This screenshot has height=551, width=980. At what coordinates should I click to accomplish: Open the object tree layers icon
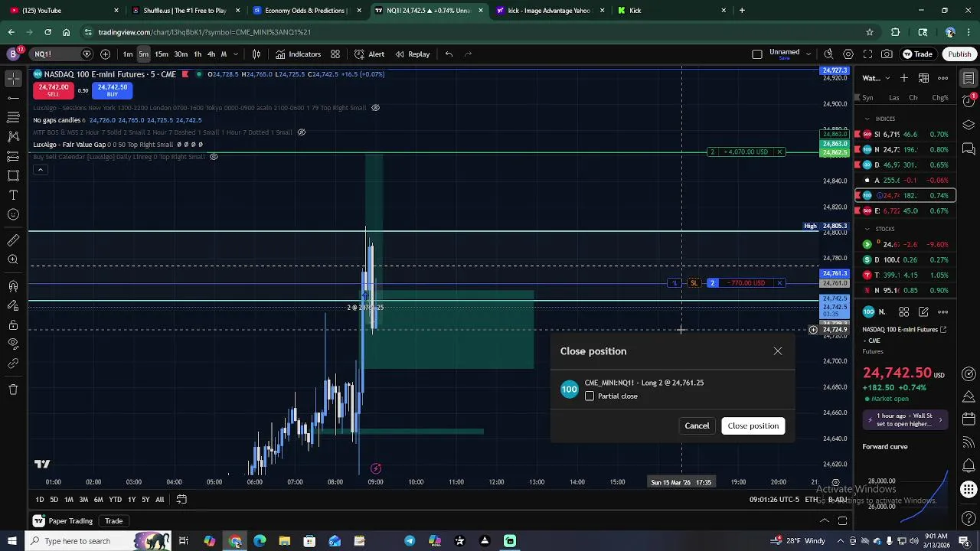969,125
